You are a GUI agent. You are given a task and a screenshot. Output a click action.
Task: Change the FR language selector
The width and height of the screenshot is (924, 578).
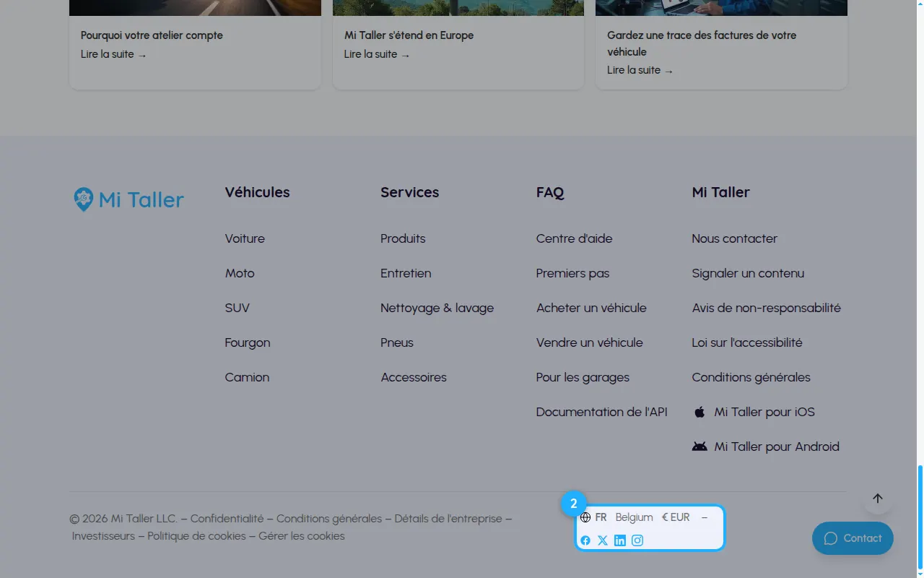pyautogui.click(x=601, y=517)
